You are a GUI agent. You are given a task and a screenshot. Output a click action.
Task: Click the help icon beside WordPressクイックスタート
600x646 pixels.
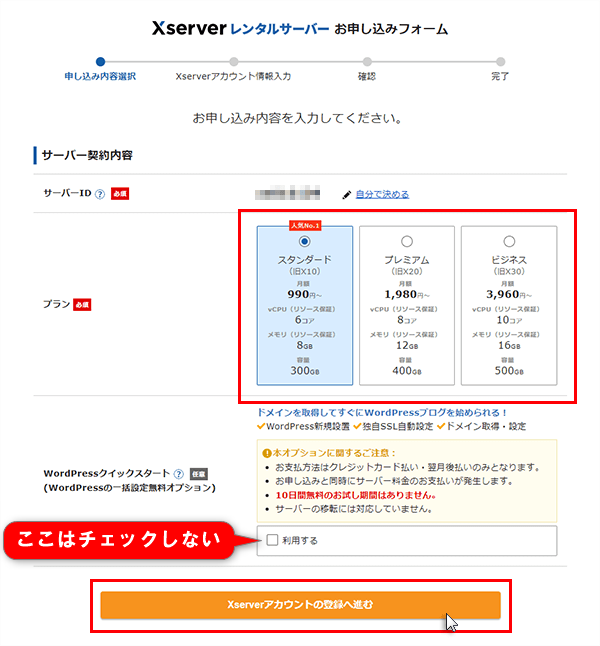[x=178, y=474]
